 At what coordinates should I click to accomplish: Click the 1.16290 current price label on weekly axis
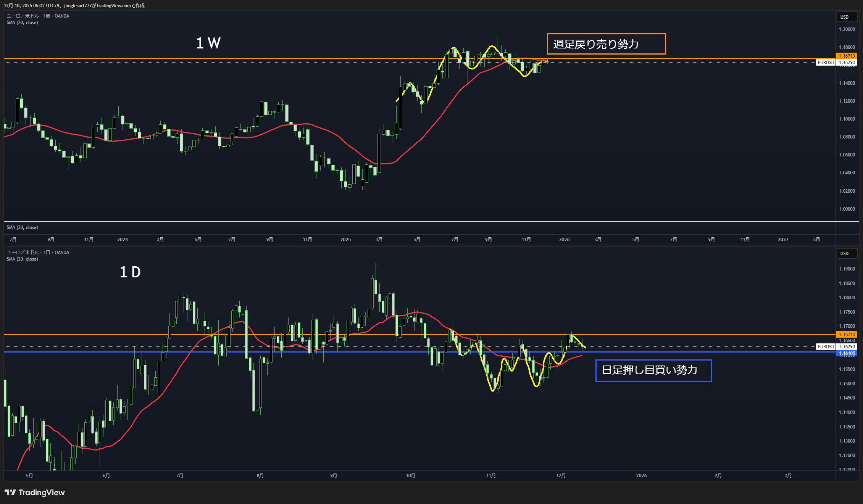[x=847, y=63]
